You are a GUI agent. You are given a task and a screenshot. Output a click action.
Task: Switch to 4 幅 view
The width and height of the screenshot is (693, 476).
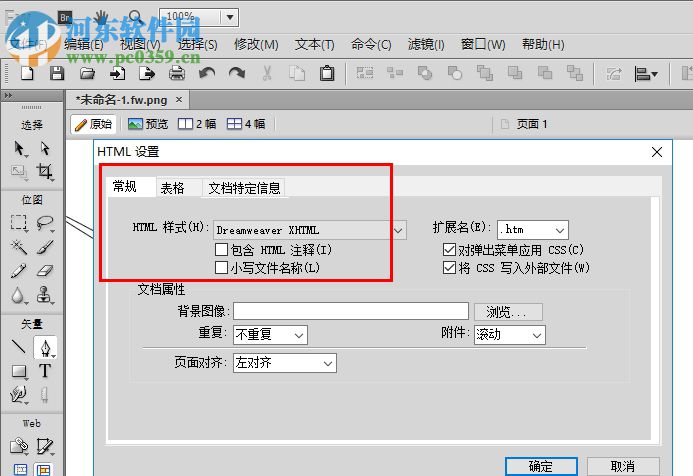(246, 124)
